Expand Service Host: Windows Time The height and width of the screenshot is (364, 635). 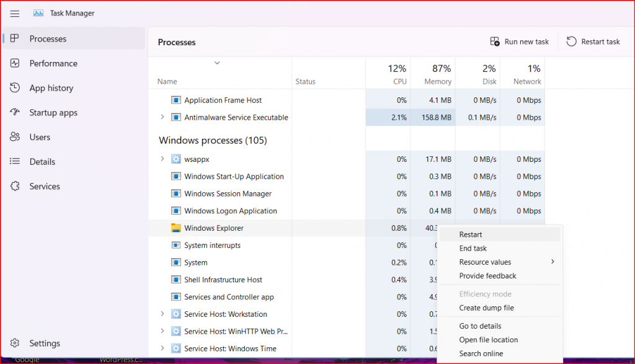tap(162, 348)
